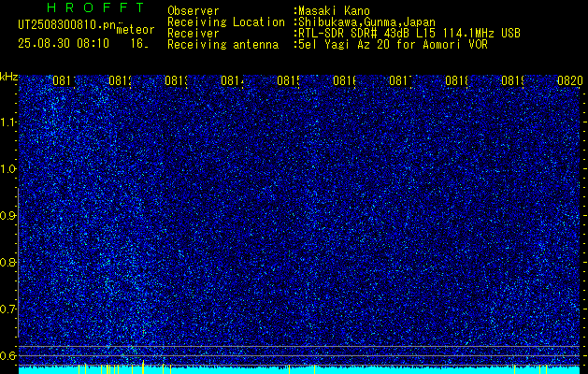Click the Observer label
Screen dimensions: 588x374
click(194, 11)
